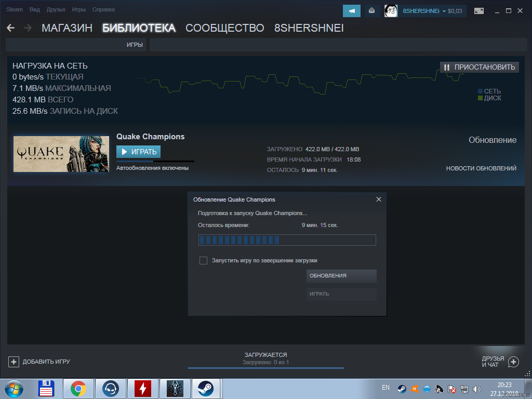Screen dimensions: 532x399
Task: Click the plus icon for adding a game
Action: coord(14,362)
